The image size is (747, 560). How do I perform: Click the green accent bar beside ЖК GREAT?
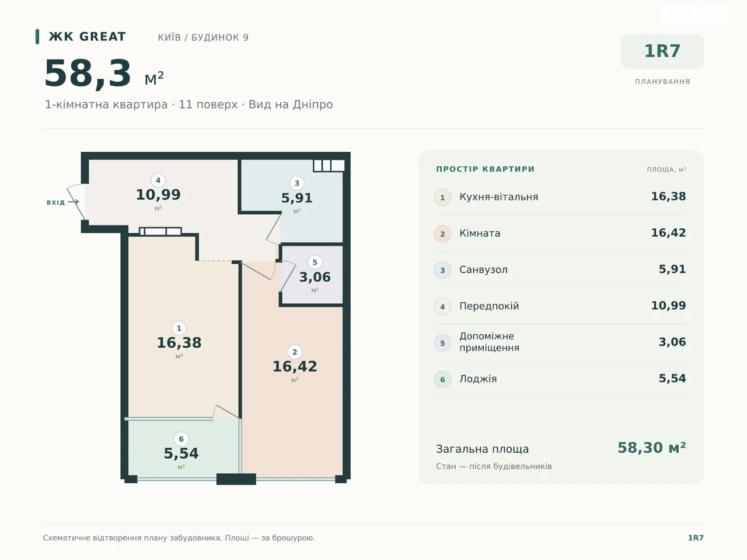pos(37,37)
